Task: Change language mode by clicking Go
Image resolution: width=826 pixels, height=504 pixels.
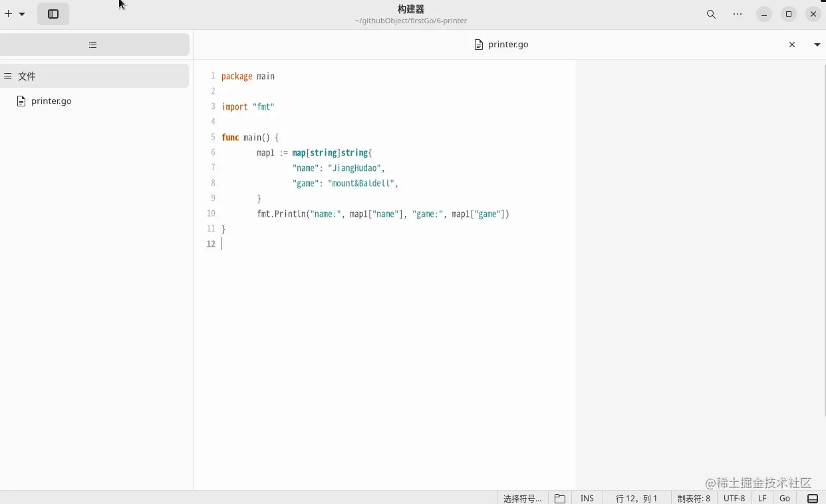Action: point(785,498)
